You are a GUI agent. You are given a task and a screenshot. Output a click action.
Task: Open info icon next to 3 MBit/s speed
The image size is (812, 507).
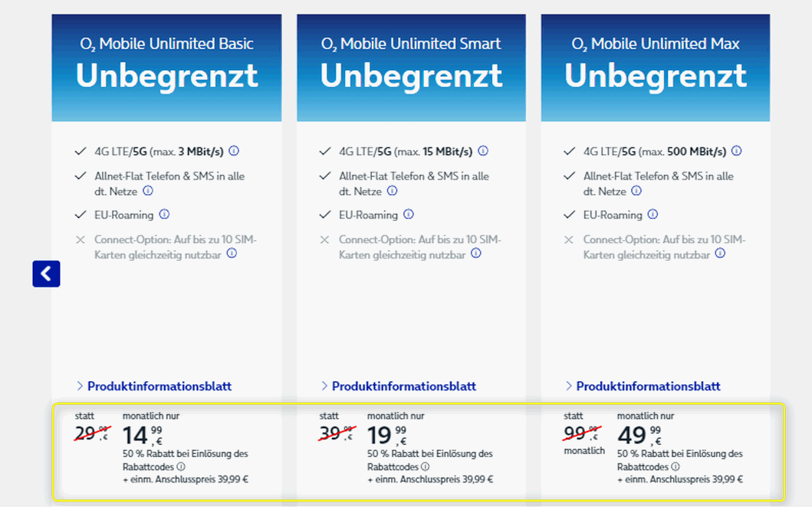[x=234, y=151]
